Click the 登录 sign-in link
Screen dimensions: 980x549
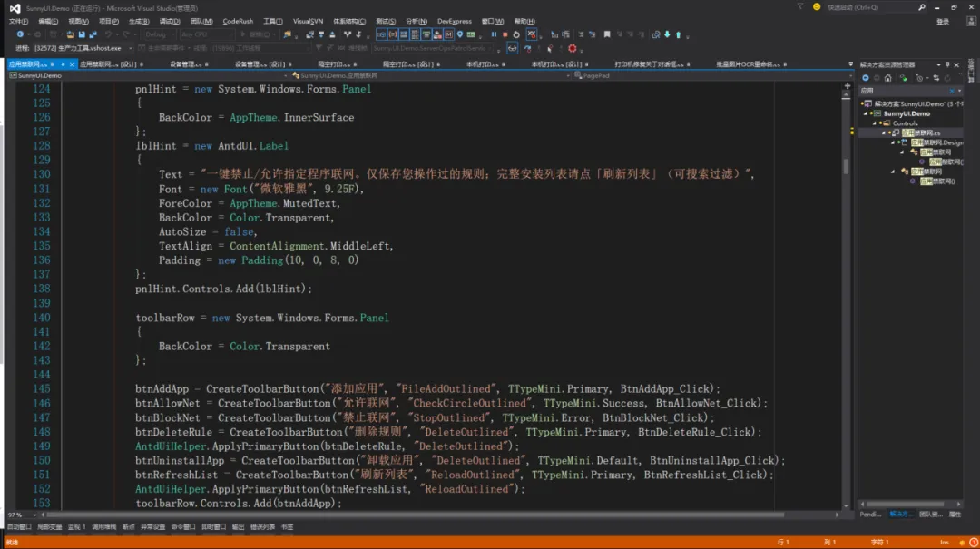943,22
